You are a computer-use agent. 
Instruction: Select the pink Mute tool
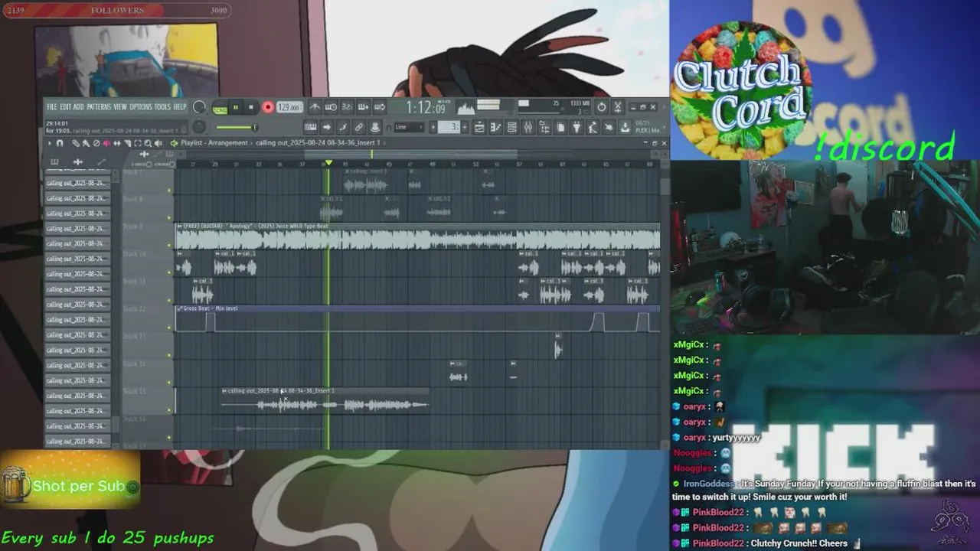point(106,143)
